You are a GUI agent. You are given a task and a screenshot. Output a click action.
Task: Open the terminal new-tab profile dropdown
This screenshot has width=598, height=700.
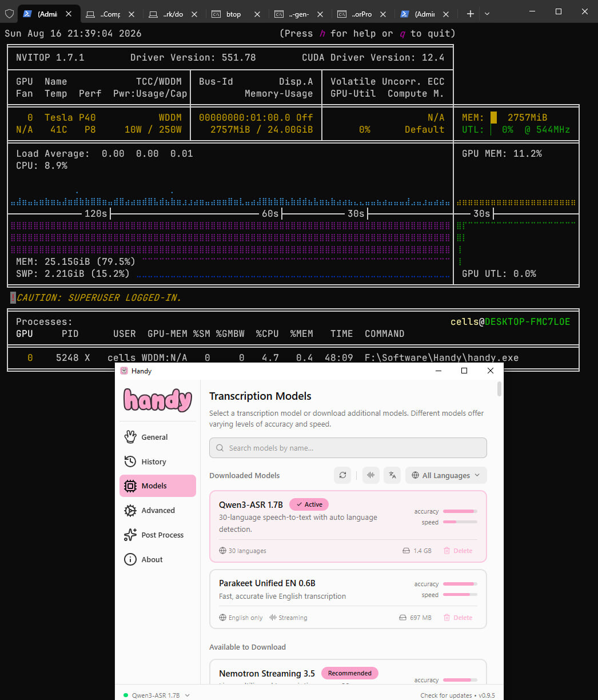487,13
